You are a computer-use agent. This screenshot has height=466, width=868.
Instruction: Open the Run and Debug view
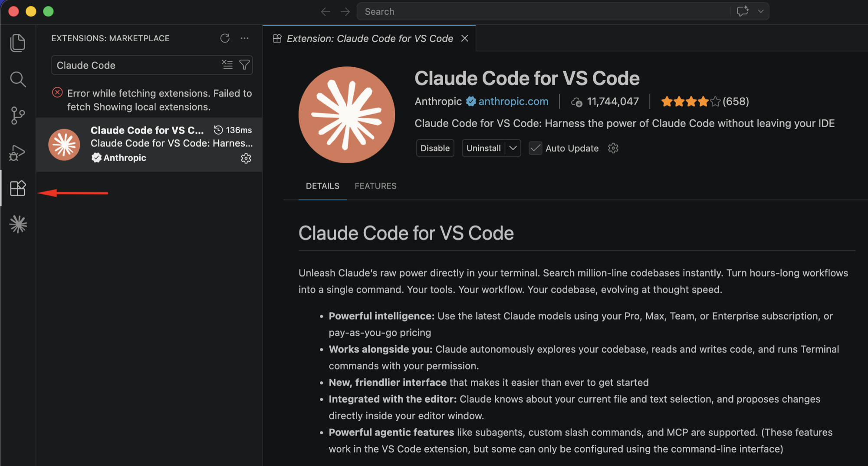coord(17,152)
